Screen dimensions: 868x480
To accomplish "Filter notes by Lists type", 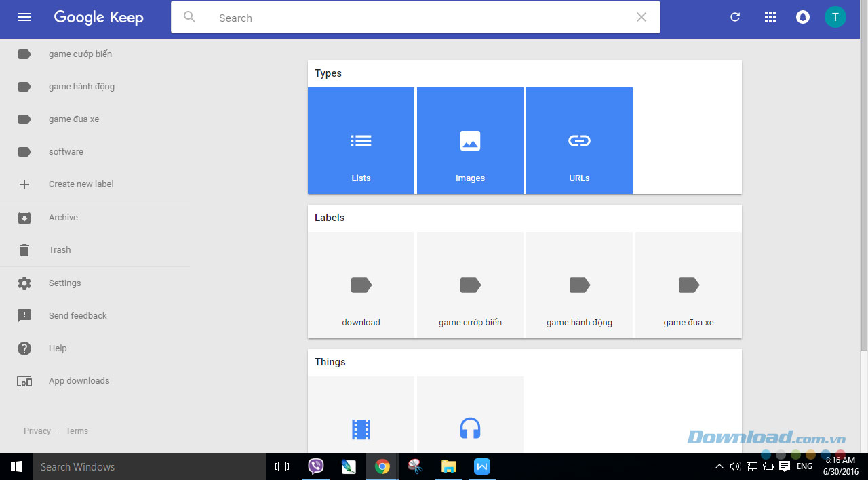I will tap(361, 141).
